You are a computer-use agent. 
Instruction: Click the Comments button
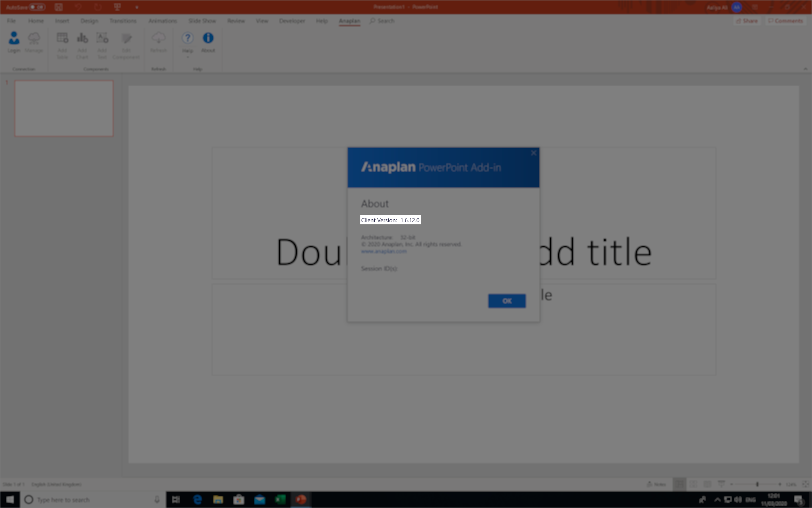(785, 21)
